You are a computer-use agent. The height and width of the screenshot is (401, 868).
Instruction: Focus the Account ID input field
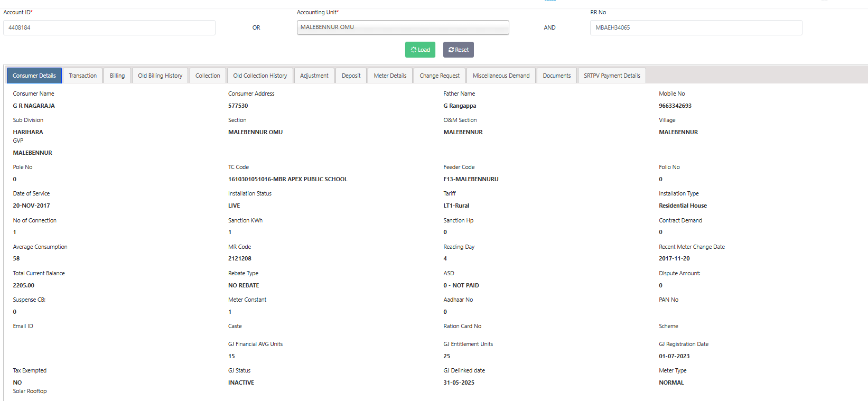[x=109, y=27]
